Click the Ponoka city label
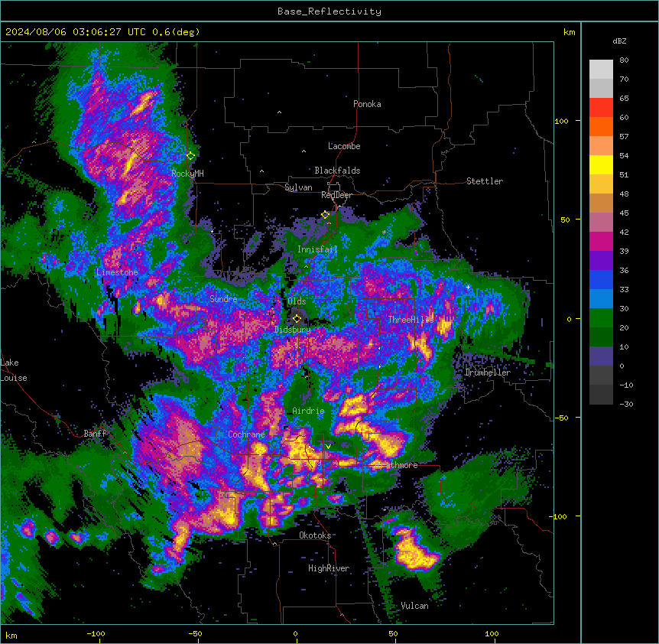Image resolution: width=659 pixels, height=644 pixels. (367, 104)
